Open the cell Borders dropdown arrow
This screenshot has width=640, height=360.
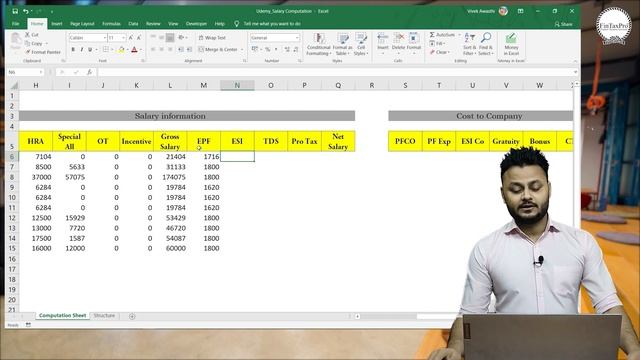coord(112,49)
